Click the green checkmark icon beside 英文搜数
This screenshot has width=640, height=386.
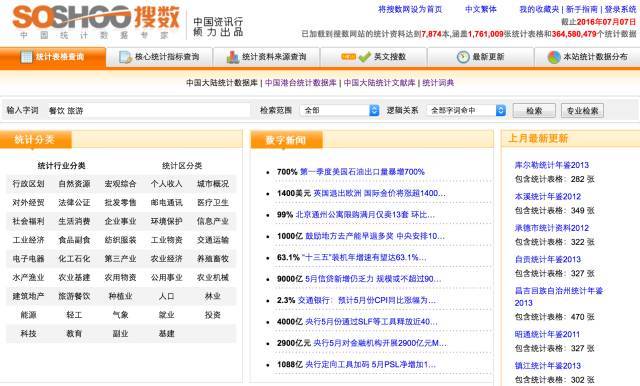tap(364, 57)
